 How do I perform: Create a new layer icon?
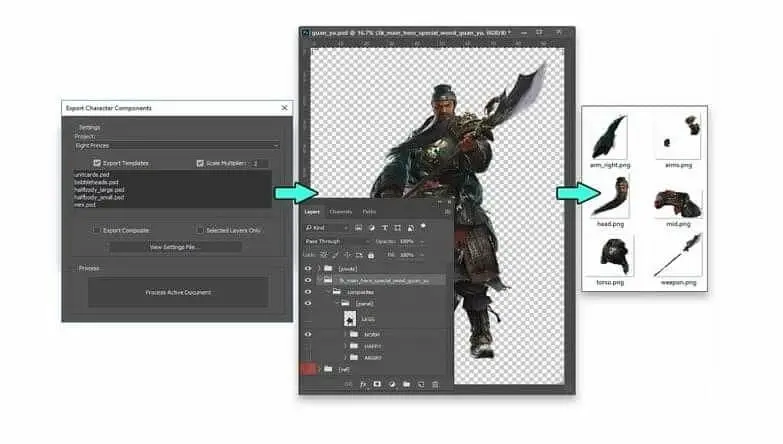click(421, 384)
